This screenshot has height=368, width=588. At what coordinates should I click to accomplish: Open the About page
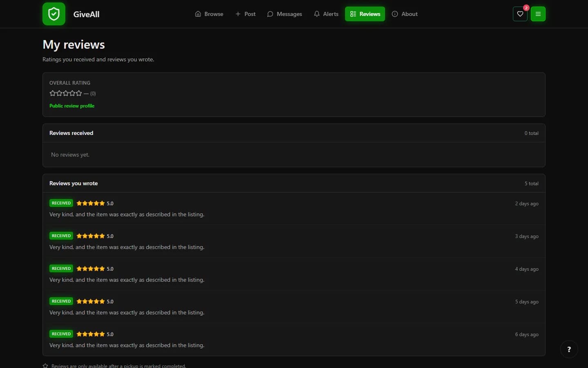point(405,14)
